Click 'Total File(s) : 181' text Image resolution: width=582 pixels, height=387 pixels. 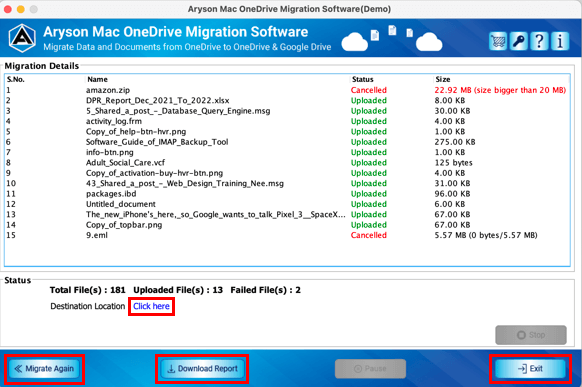[88, 290]
